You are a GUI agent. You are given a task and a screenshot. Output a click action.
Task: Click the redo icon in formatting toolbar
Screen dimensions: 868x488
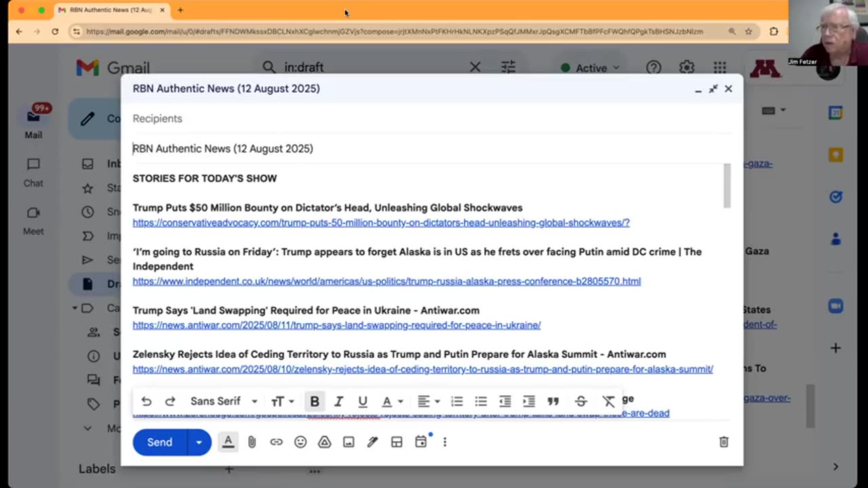pos(170,401)
